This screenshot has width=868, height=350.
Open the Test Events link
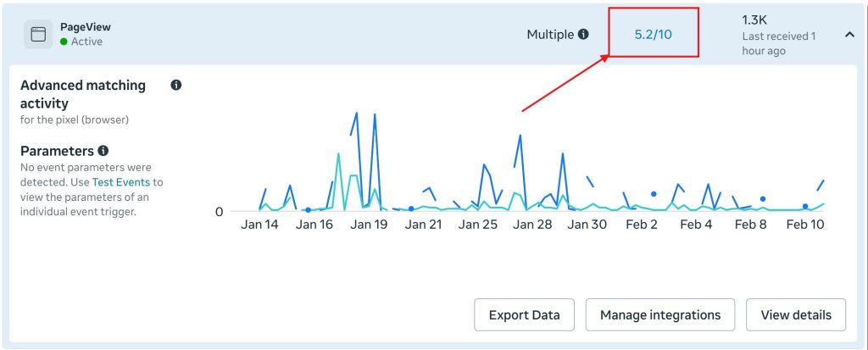point(120,181)
